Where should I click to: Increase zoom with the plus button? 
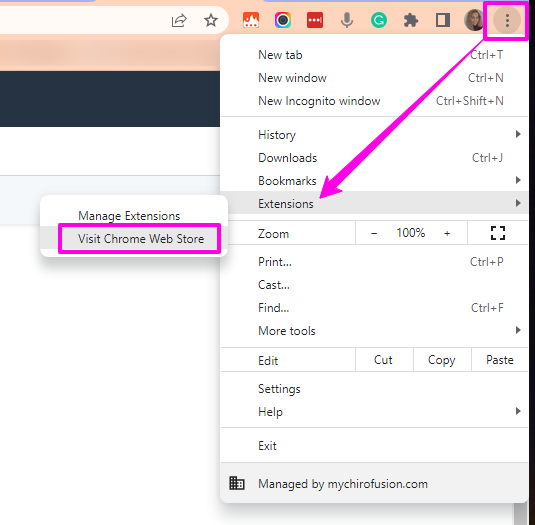447,233
